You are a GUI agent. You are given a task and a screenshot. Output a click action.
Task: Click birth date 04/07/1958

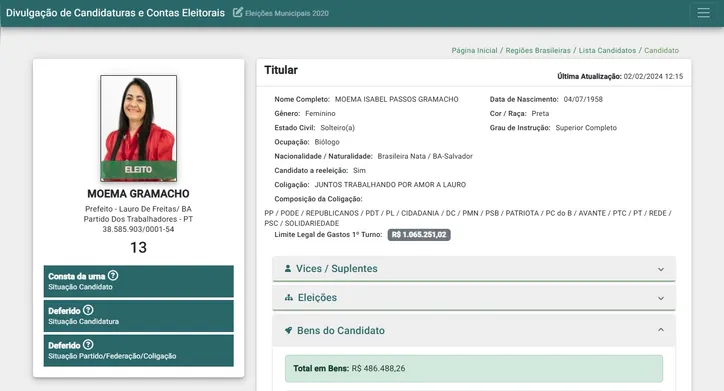pyautogui.click(x=583, y=99)
